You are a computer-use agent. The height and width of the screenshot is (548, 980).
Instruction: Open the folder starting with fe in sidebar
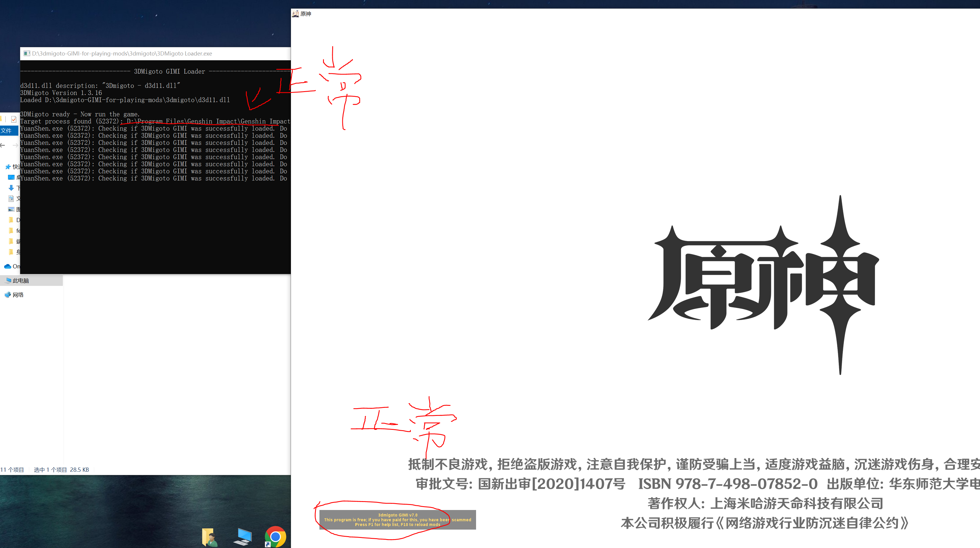click(x=14, y=230)
